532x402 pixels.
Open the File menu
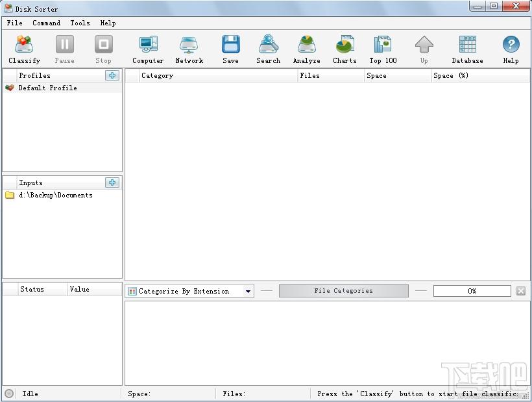[x=14, y=23]
